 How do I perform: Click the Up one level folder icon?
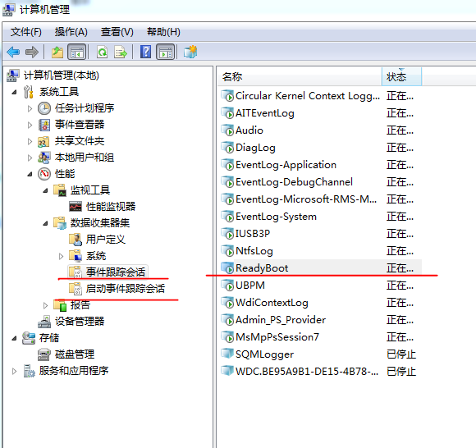pyautogui.click(x=57, y=52)
